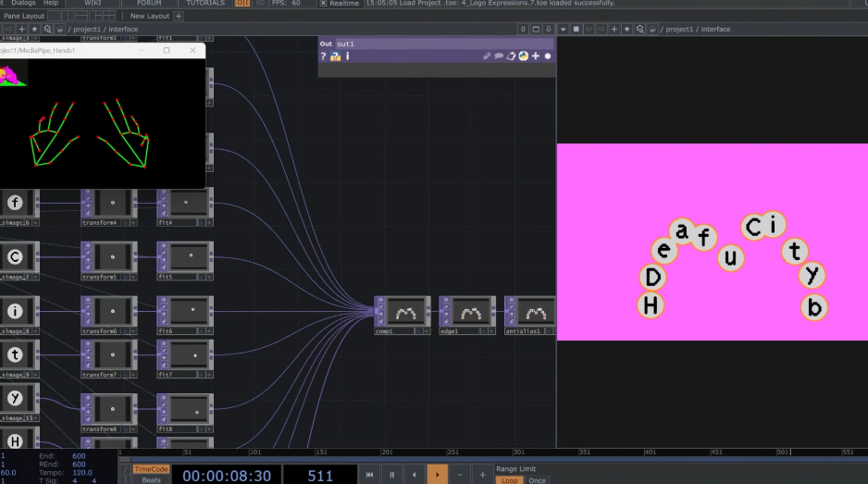The height and width of the screenshot is (484, 868).
Task: Click project1 in left pane path
Action: tap(87, 30)
